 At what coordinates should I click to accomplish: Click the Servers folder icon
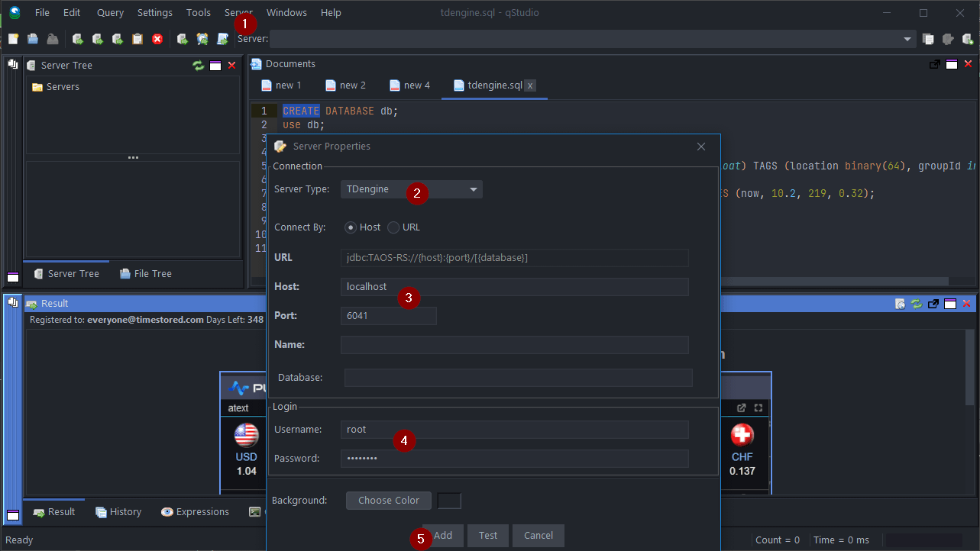(x=37, y=87)
